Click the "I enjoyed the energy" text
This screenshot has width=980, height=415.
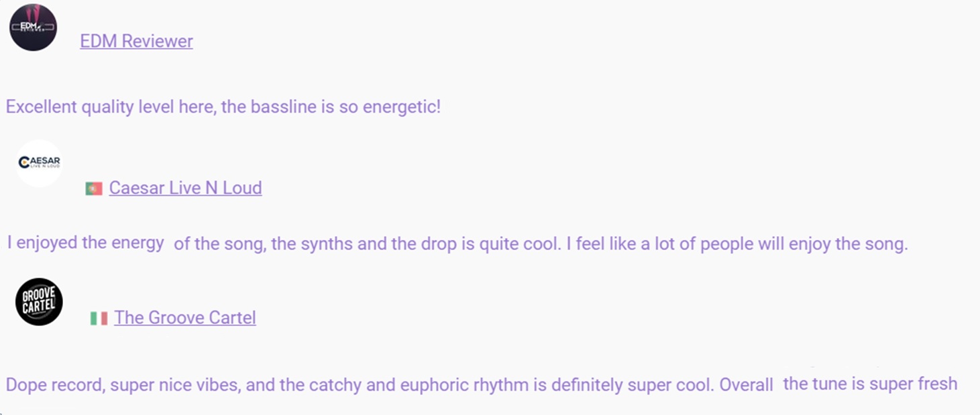86,242
